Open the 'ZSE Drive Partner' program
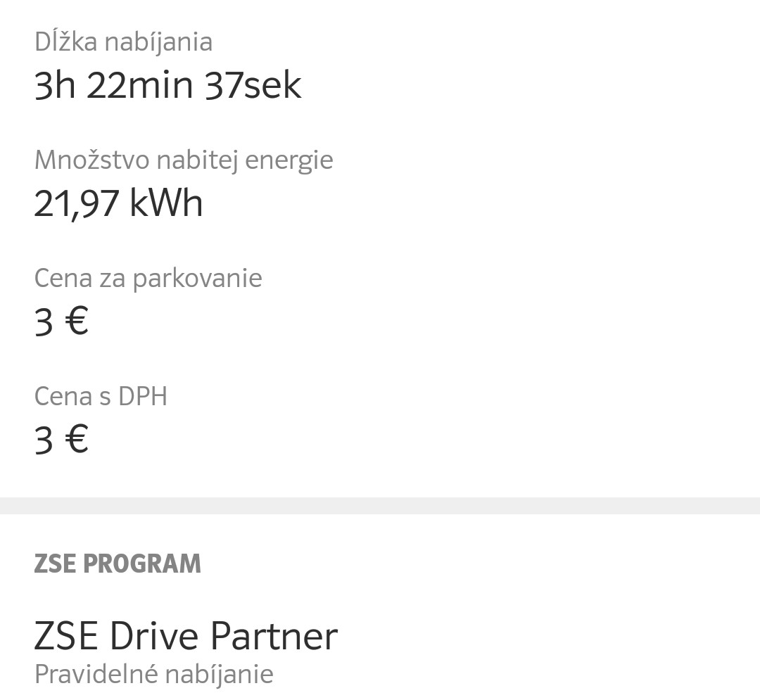This screenshot has height=700, width=760. click(x=186, y=636)
